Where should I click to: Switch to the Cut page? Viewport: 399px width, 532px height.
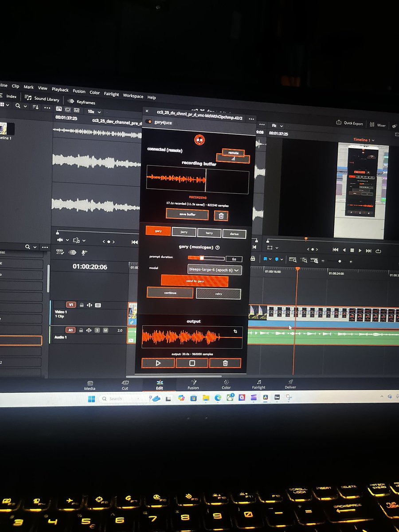tap(125, 385)
